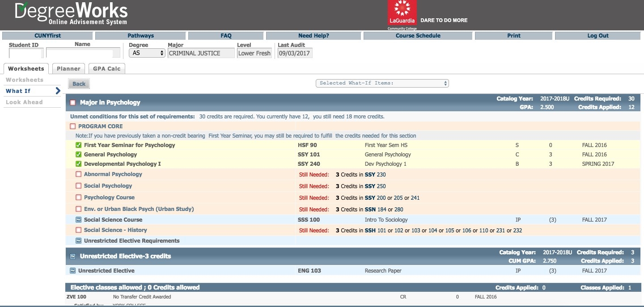Open the Selected What-If Items dropdown
644x307 pixels.
click(382, 83)
